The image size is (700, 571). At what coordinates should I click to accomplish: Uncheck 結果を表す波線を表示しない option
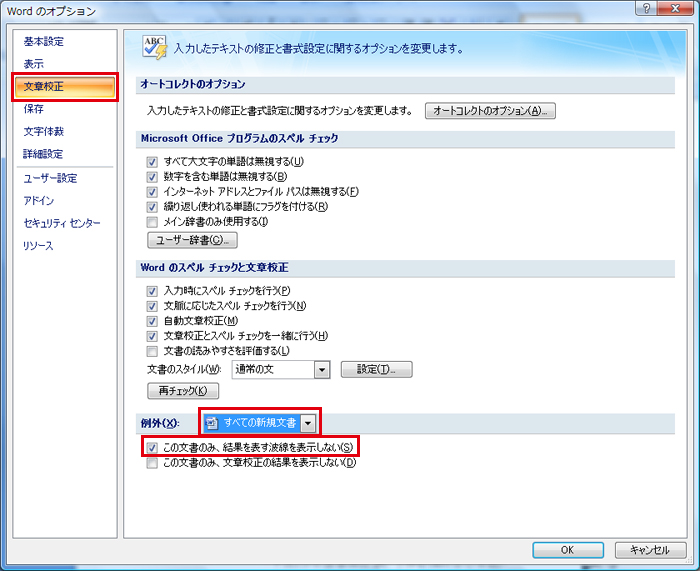(152, 447)
